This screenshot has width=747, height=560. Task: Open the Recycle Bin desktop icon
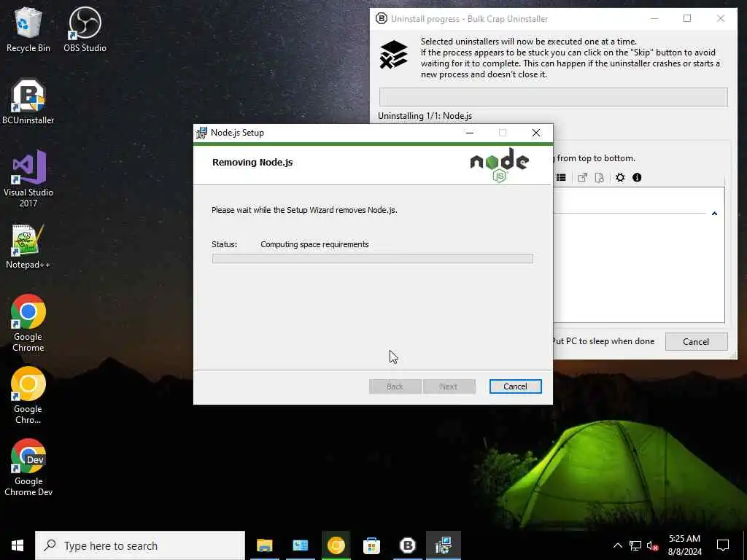[28, 29]
